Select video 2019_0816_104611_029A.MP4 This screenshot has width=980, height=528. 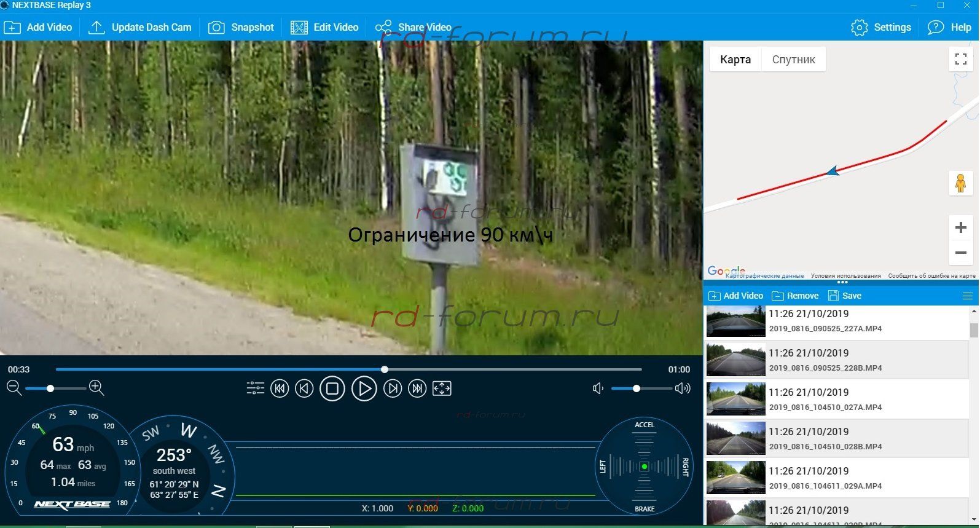coord(836,478)
